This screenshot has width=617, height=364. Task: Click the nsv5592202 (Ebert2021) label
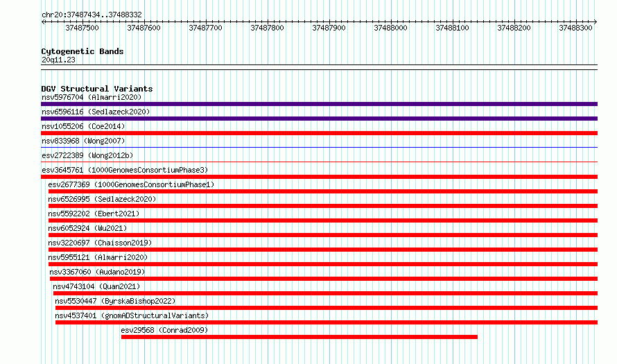94,214
